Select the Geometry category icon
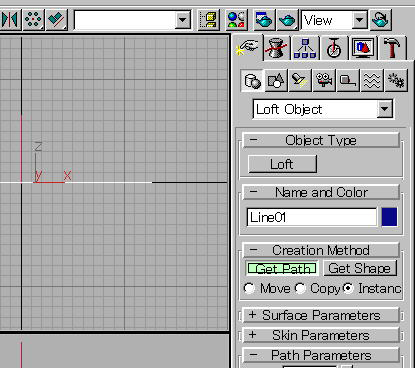415x368 pixels. (252, 80)
